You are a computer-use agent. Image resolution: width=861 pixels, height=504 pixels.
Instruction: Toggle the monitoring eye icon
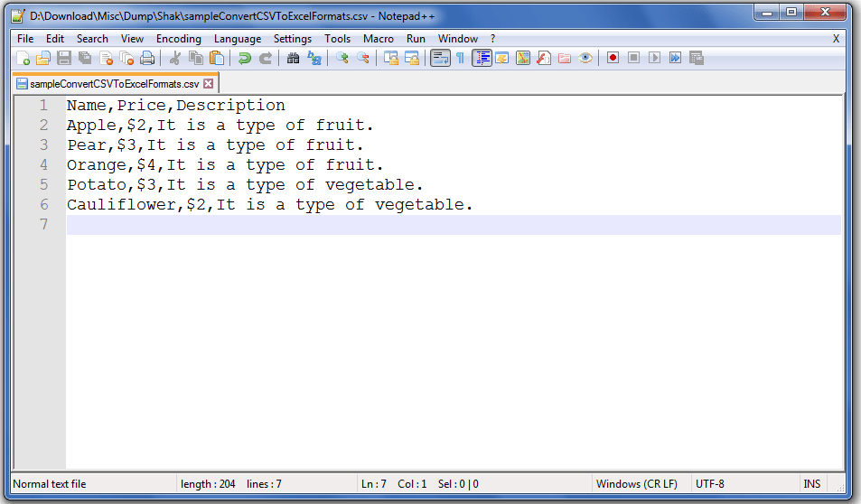coord(585,58)
